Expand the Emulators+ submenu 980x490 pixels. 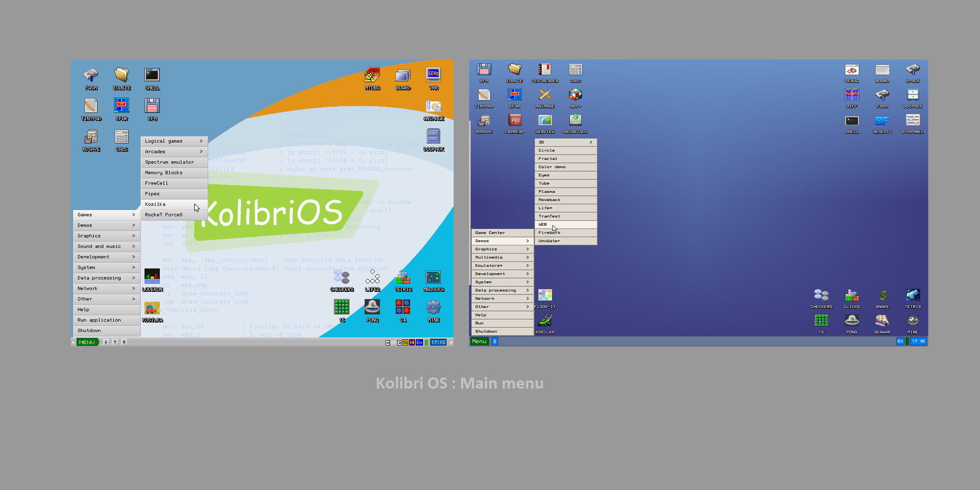pyautogui.click(x=502, y=266)
